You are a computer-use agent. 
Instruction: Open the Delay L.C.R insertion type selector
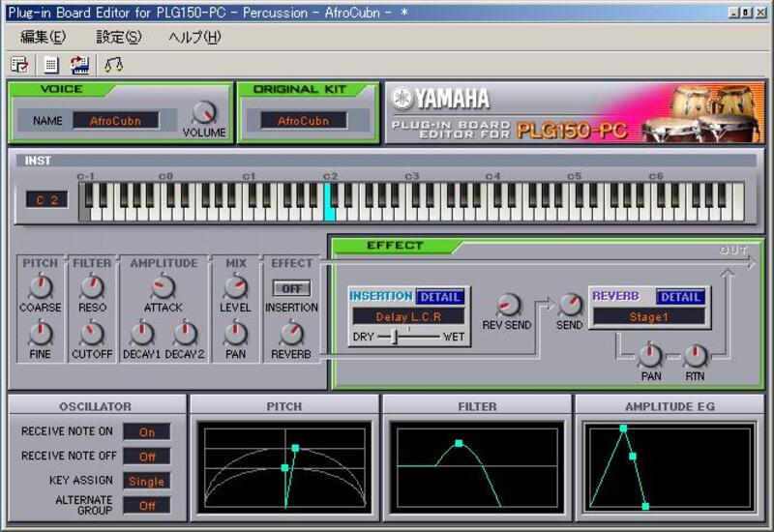tap(407, 316)
